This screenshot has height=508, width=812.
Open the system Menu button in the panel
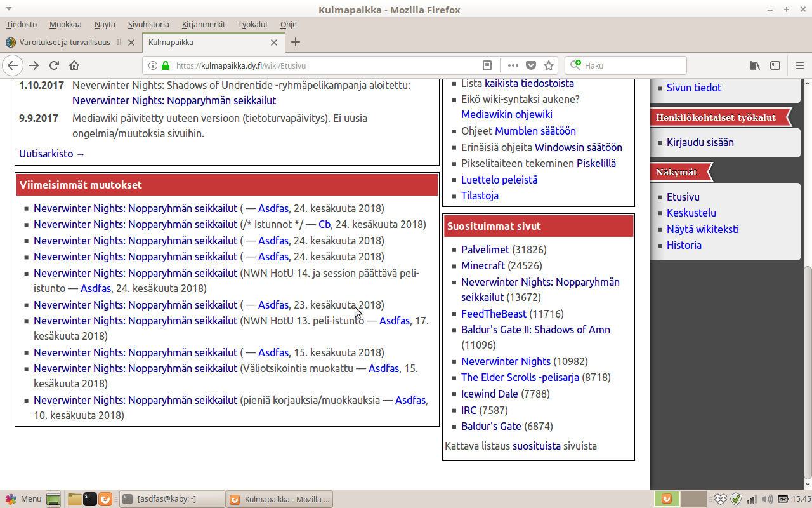coord(23,499)
